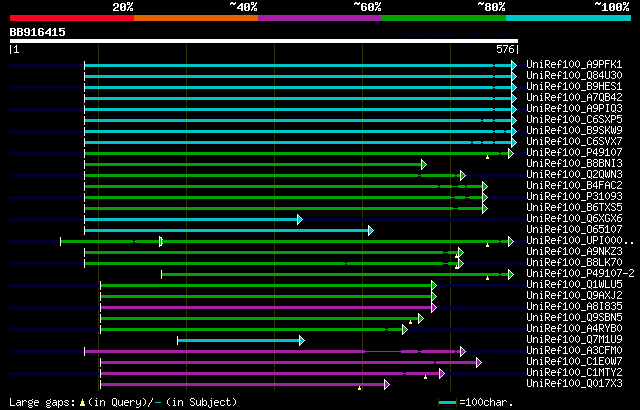Click the UniRef100_B9SKW9 hit name
This screenshot has height=410, width=640.
tap(574, 131)
